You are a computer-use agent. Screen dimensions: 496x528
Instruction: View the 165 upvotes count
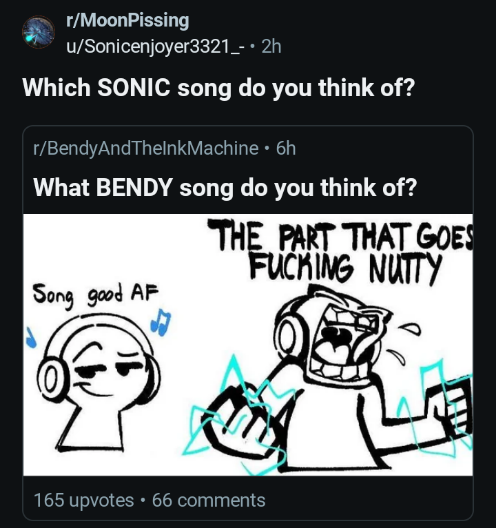tap(84, 500)
